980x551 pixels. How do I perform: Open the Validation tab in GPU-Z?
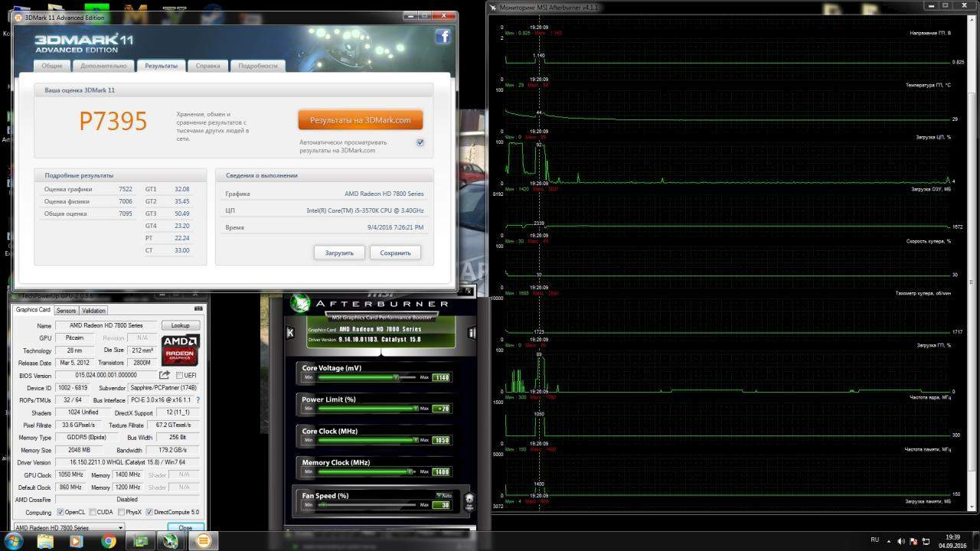point(93,310)
